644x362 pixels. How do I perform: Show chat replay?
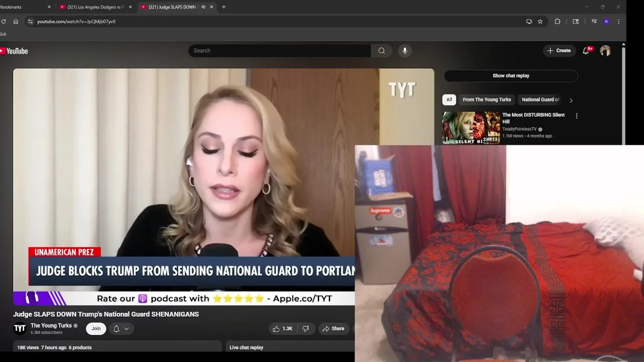511,76
